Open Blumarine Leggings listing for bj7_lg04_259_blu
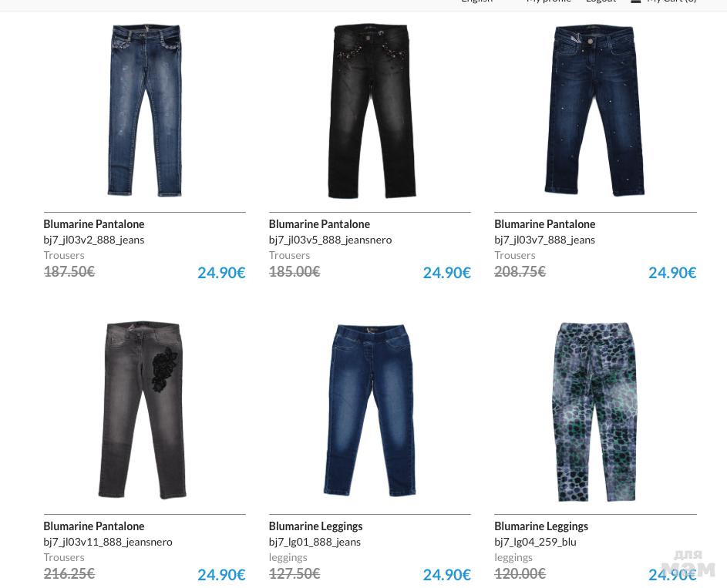The width and height of the screenshot is (727, 588). pos(540,526)
